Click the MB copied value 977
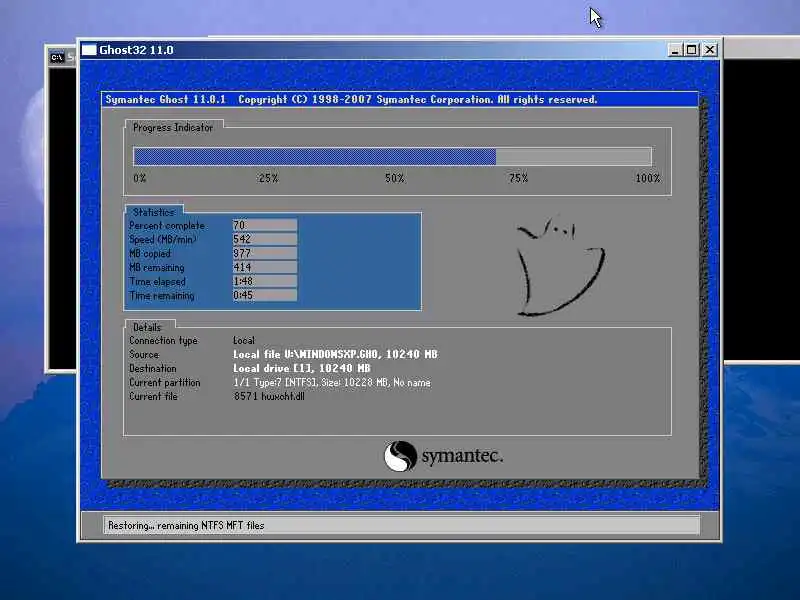800x600 pixels. 265,253
